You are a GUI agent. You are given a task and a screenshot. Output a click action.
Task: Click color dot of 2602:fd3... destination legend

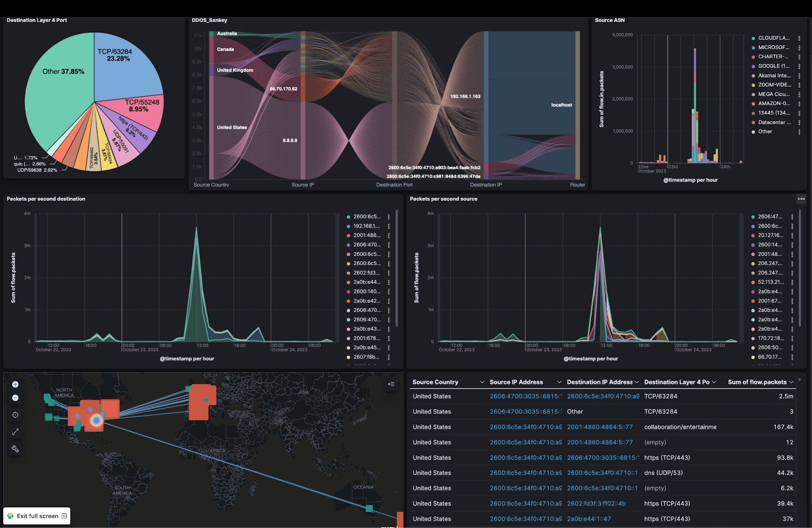click(x=348, y=273)
